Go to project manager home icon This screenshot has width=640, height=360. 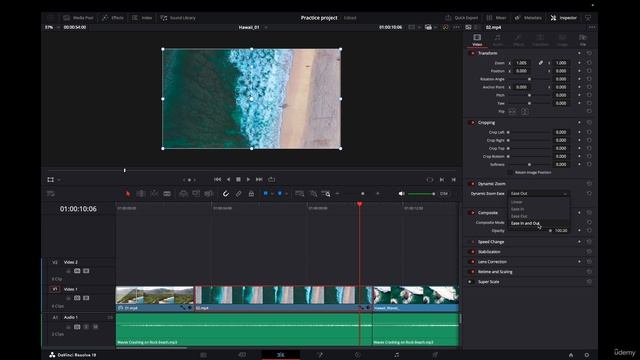click(571, 355)
